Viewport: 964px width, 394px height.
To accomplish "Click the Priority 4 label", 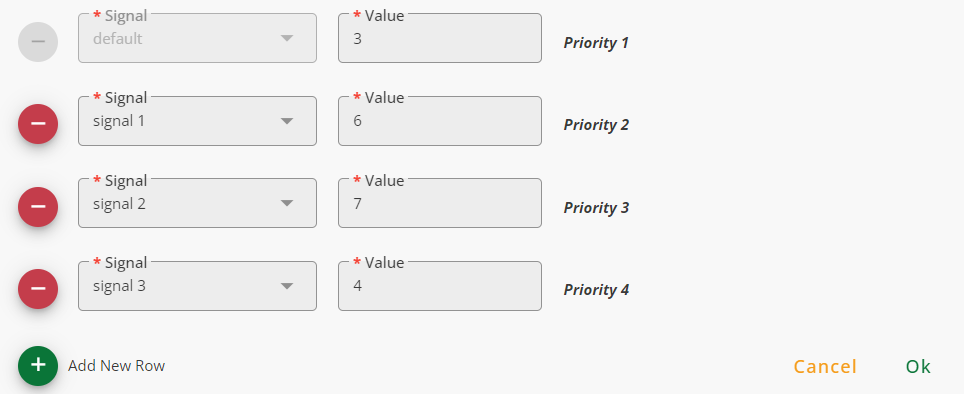I will (x=596, y=290).
